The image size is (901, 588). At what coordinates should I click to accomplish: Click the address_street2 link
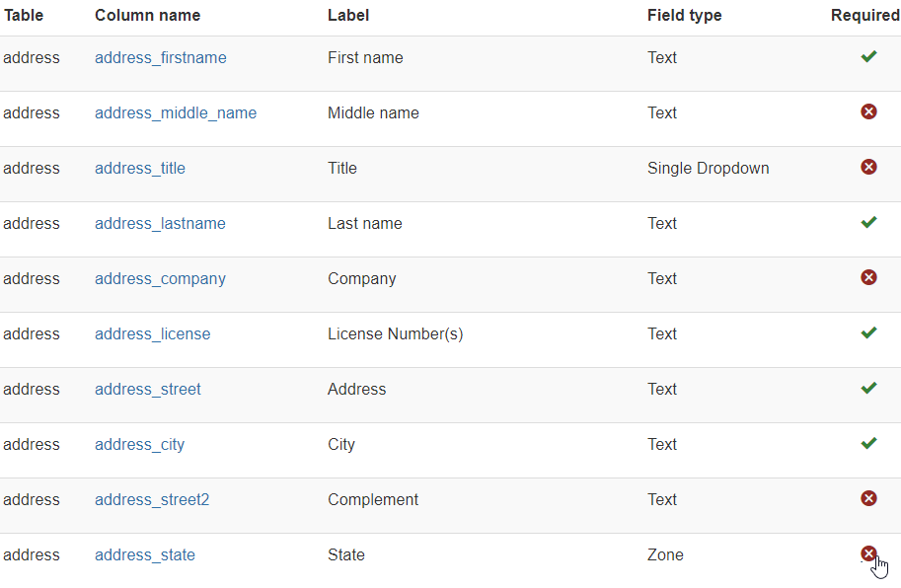tap(152, 500)
